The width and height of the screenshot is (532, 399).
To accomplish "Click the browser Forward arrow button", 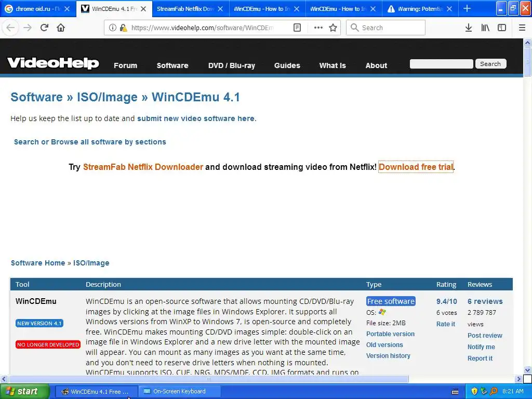I will 28,28.
